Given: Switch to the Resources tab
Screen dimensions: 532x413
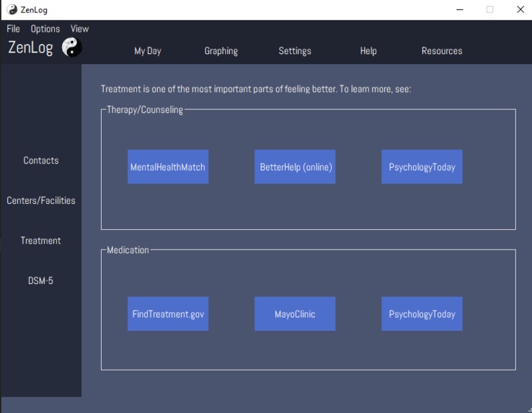Looking at the screenshot, I should pyautogui.click(x=442, y=51).
